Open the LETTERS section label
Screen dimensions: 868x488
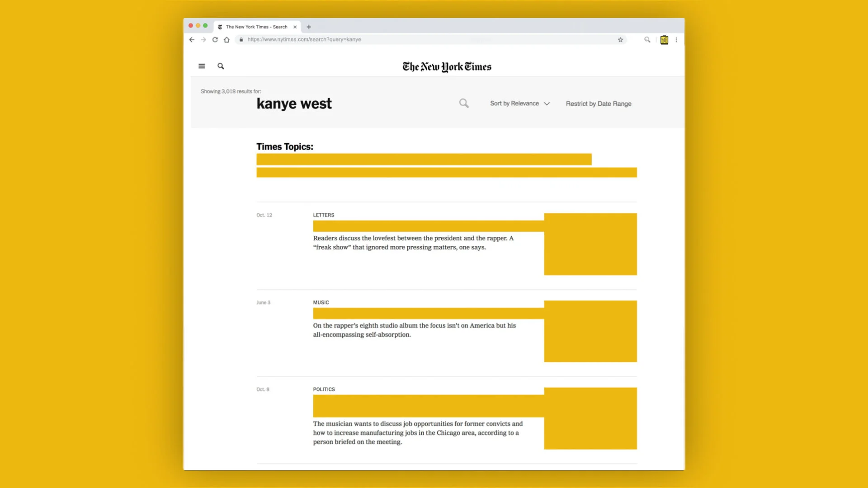pyautogui.click(x=324, y=215)
